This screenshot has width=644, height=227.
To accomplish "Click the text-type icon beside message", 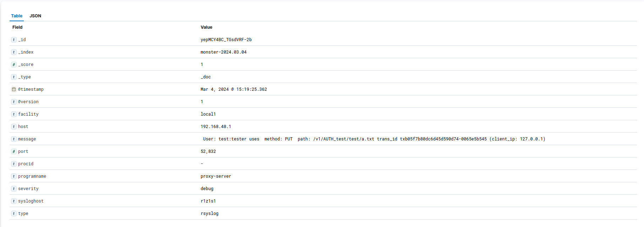I will [14, 139].
